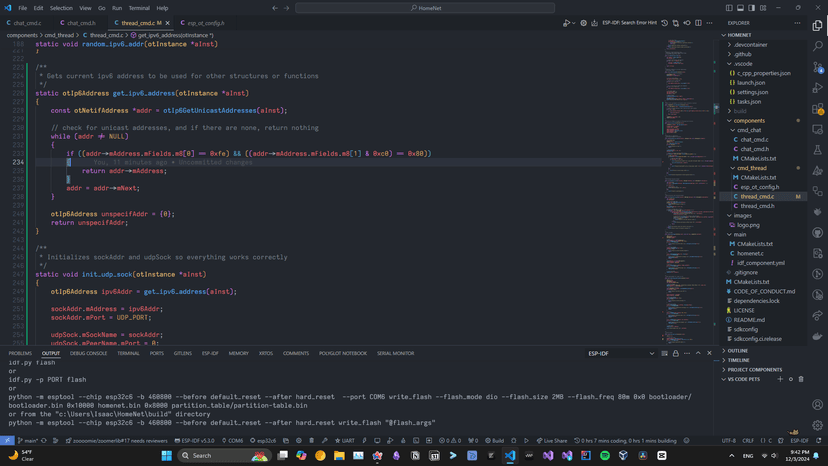Switch to chat_cmd.h editor tab
This screenshot has height=466, width=828.
pos(81,23)
